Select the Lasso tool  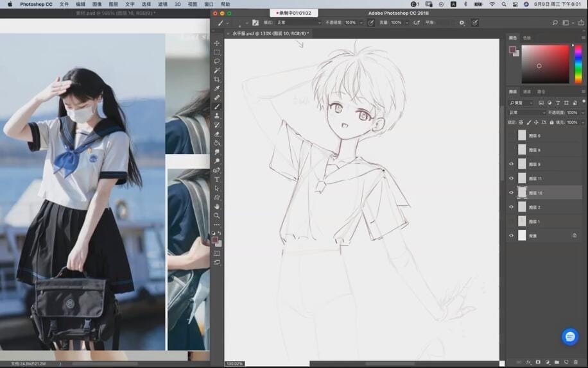217,62
